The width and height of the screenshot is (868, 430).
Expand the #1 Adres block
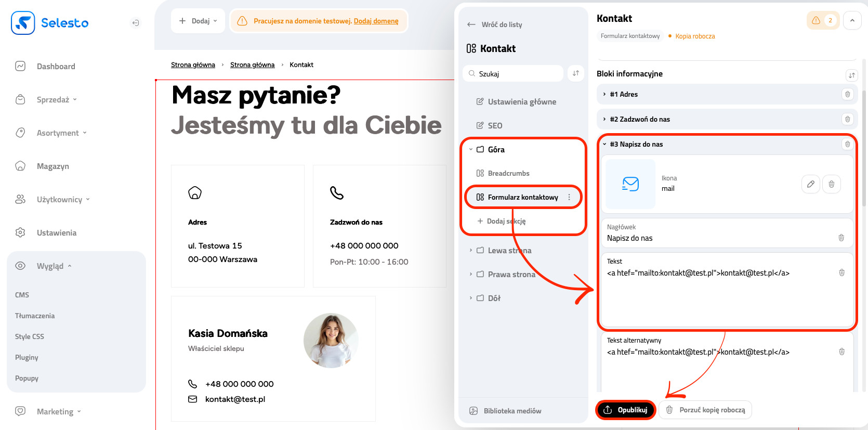(604, 94)
